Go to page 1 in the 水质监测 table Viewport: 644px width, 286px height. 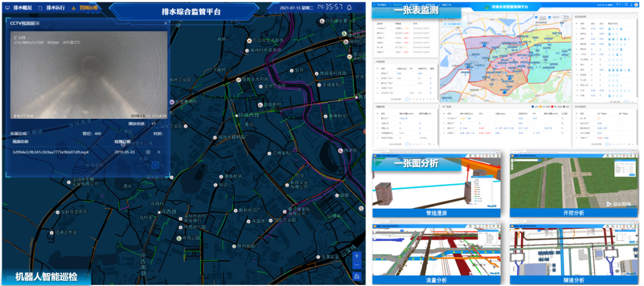click(406, 99)
